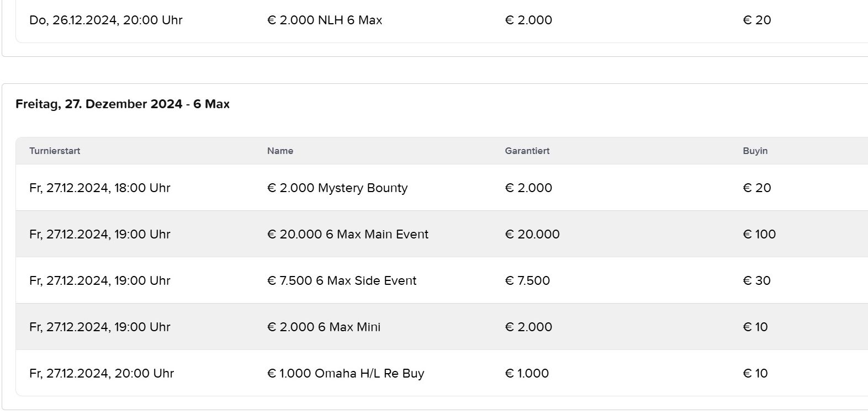Image resolution: width=868 pixels, height=414 pixels.
Task: Select the € 1.000 Omaha H/L Re Buy
Action: [345, 373]
